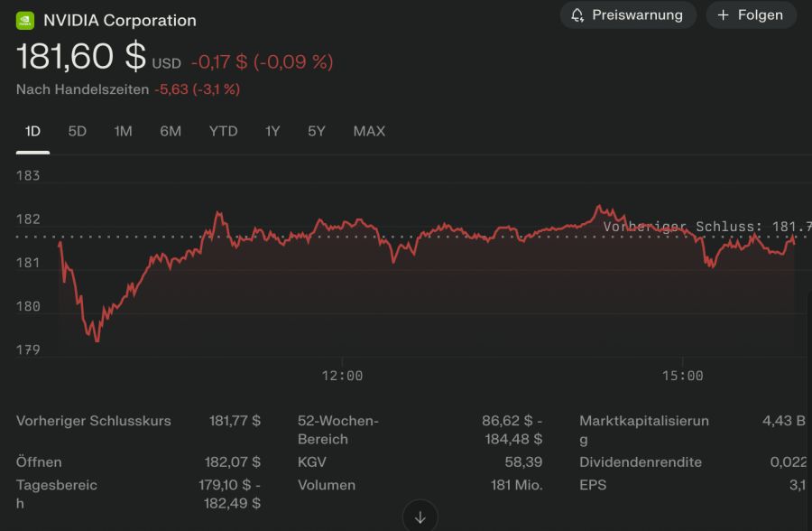This screenshot has width=812, height=531.
Task: Click the down arrow expand button
Action: click(420, 517)
